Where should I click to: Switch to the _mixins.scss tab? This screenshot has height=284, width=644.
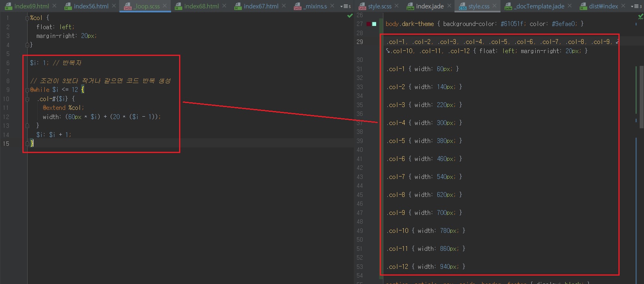pyautogui.click(x=315, y=6)
